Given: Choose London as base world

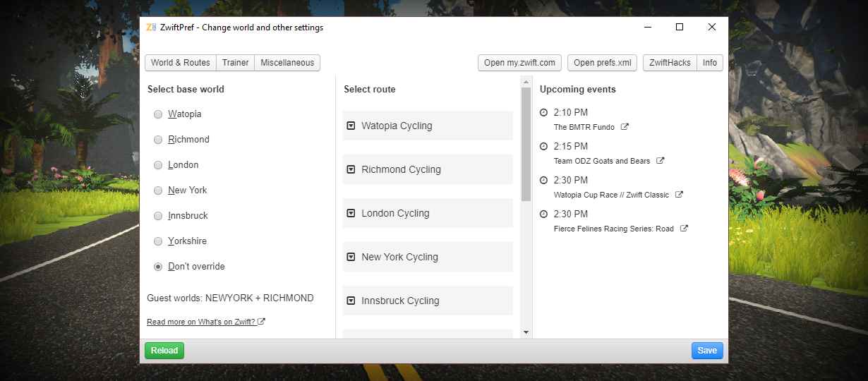Looking at the screenshot, I should coord(158,165).
